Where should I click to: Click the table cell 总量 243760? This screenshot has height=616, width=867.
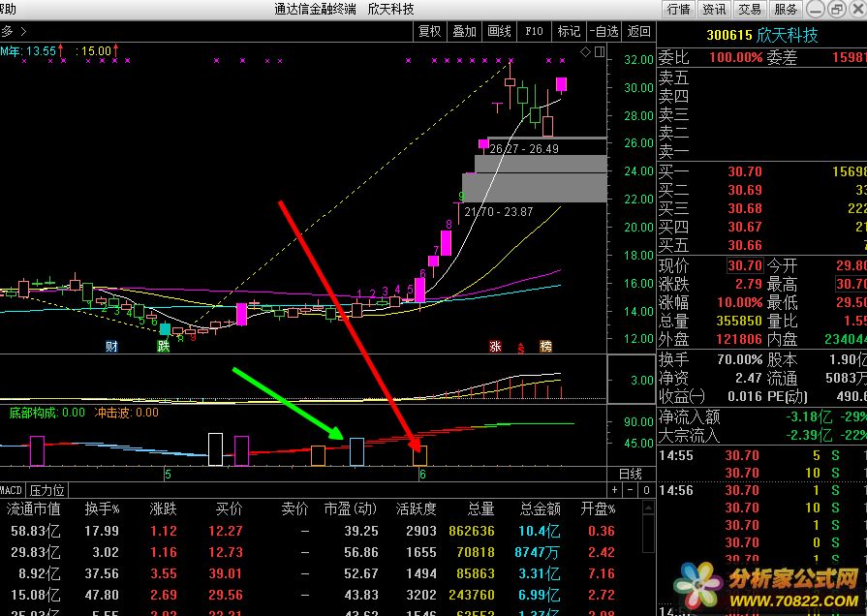coord(472,595)
